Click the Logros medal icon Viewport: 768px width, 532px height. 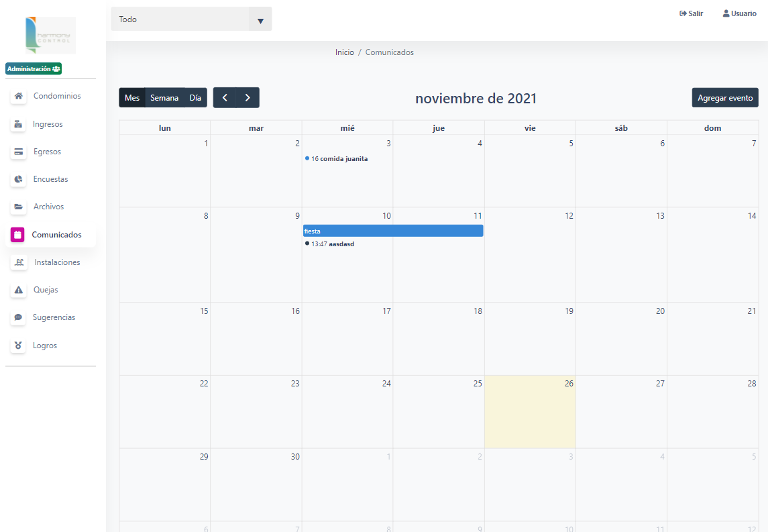tap(19, 346)
